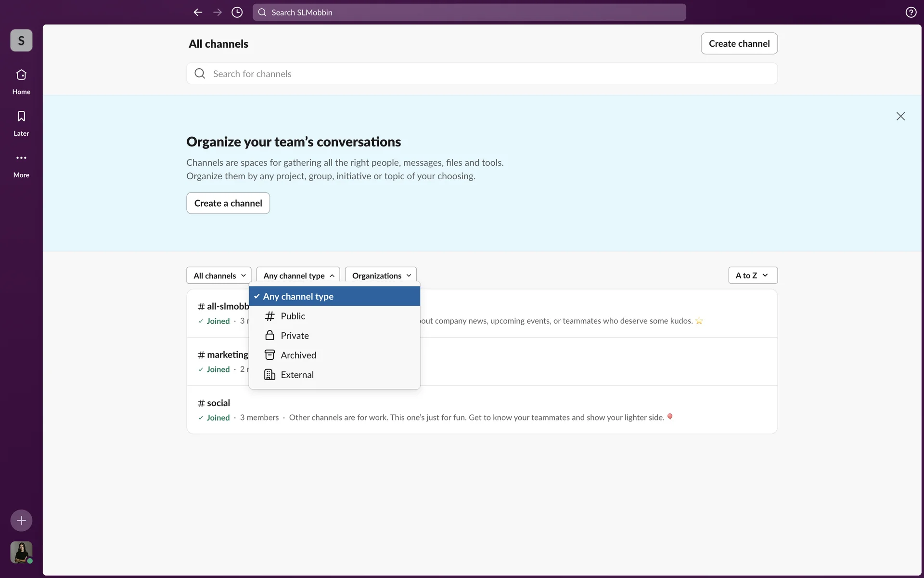Click the More ellipsis sidebar icon
The image size is (924, 578).
21,158
